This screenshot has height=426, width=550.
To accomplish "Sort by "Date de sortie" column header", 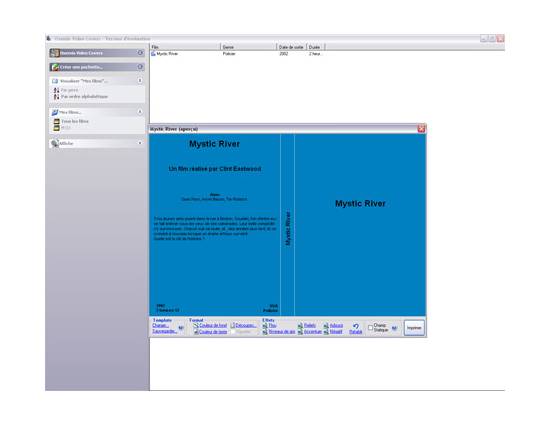I will (291, 47).
